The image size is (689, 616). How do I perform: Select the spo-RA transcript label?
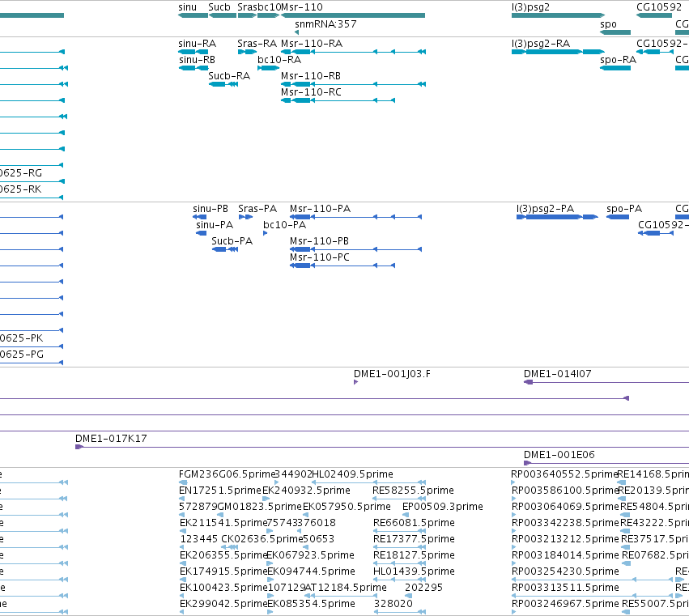point(619,60)
